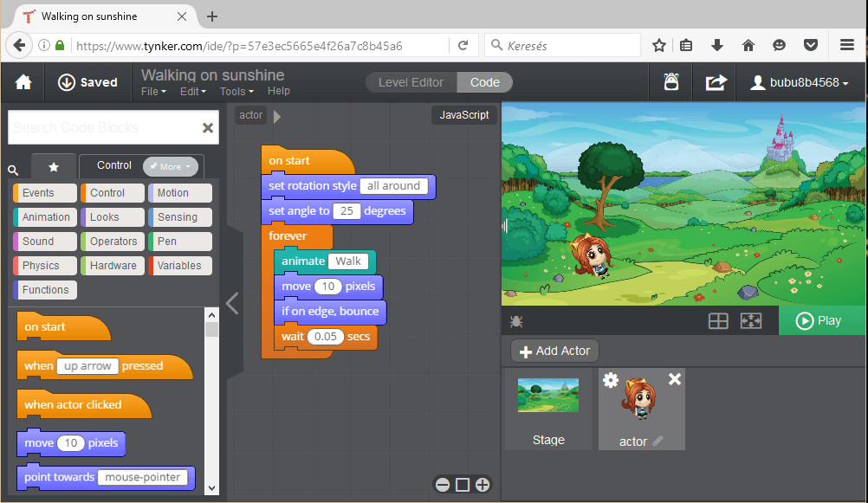Clear the Search Code Blocks field
Image resolution: width=868 pixels, height=503 pixels.
pos(208,128)
